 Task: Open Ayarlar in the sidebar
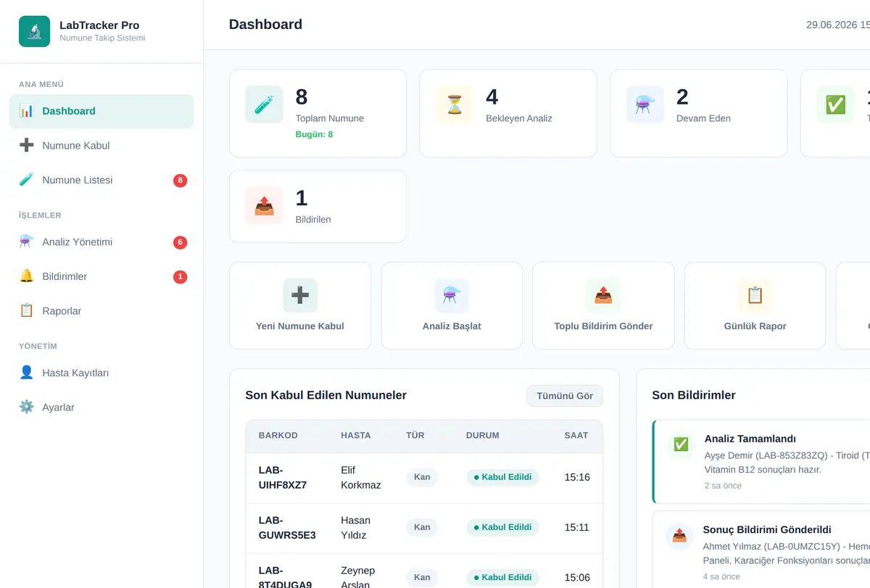[x=101, y=407]
